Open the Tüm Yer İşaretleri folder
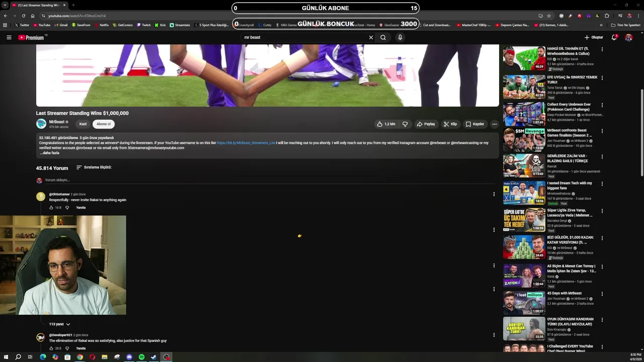Screen dimensions: 644x362 tap(626, 25)
